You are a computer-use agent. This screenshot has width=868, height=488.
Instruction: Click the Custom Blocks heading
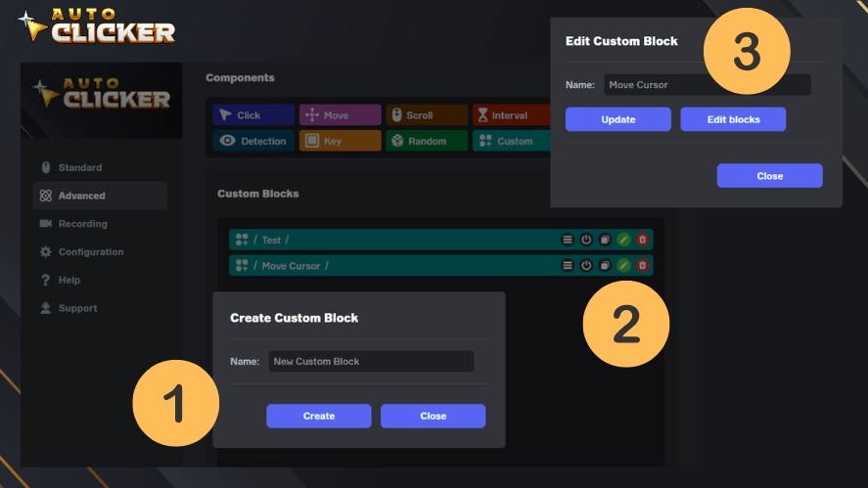258,194
